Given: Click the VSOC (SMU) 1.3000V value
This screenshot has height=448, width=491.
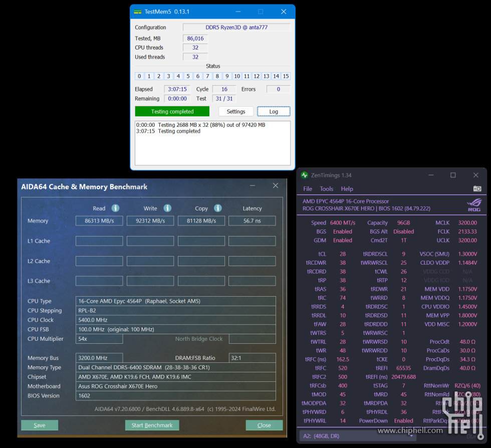Looking at the screenshot, I should (x=467, y=254).
